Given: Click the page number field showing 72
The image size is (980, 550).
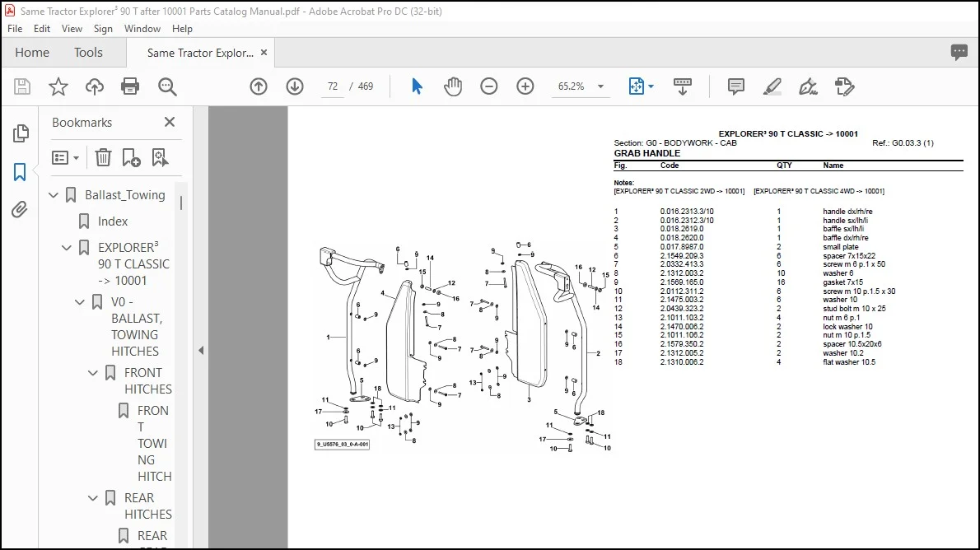Looking at the screenshot, I should click(x=333, y=86).
